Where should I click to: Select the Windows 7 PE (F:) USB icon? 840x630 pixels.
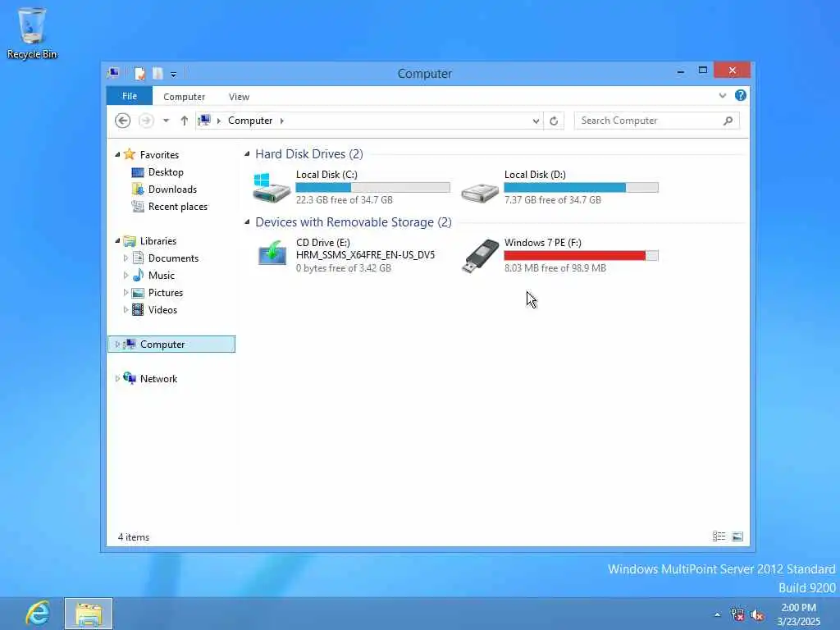point(481,256)
